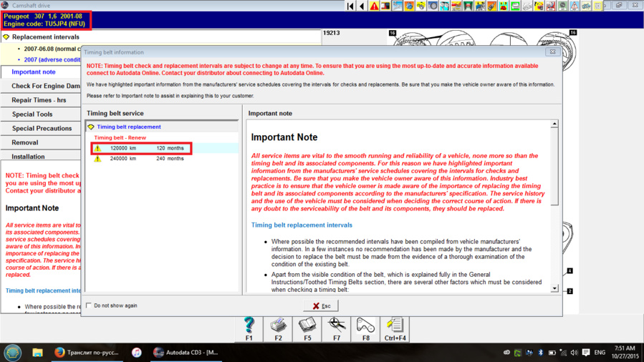This screenshot has width=644, height=362.
Task: Tick the Do not show again checkbox
Action: point(89,305)
